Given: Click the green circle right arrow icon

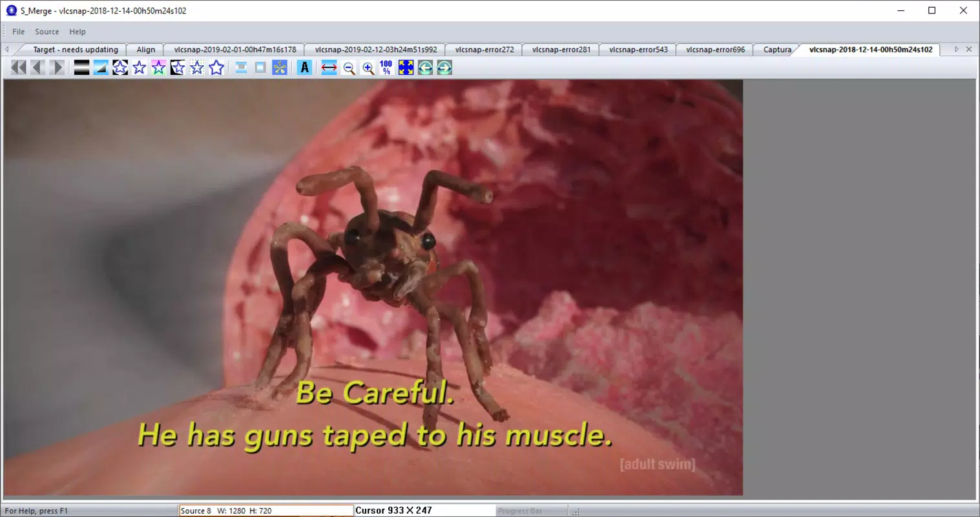Looking at the screenshot, I should [x=444, y=67].
